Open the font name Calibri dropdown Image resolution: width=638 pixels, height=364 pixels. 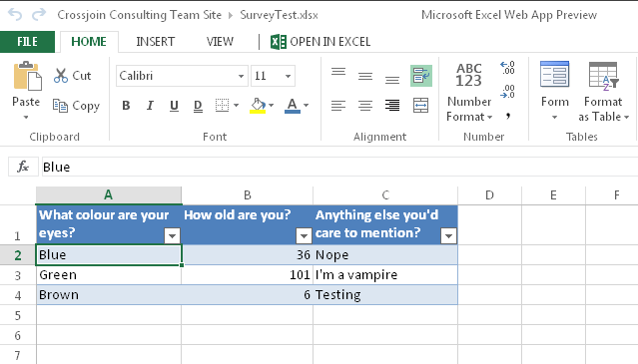point(241,76)
